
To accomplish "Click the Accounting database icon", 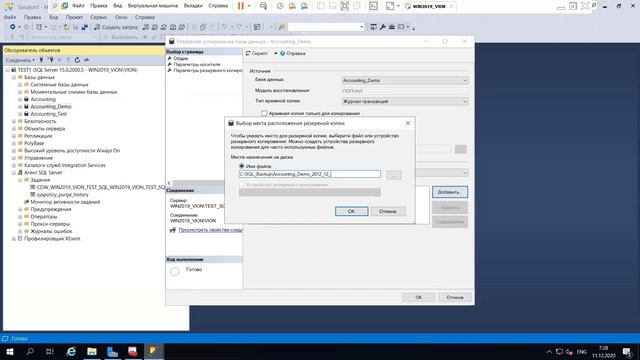I will click(26, 99).
